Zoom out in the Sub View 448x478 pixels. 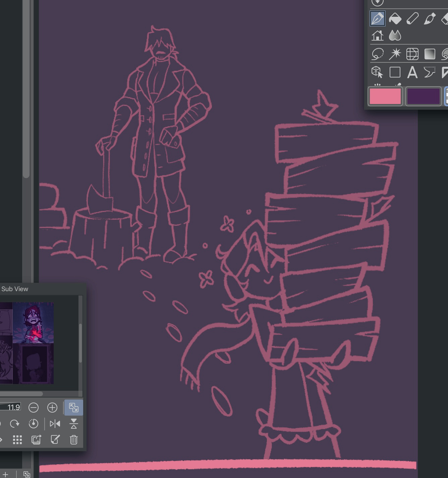coord(34,408)
